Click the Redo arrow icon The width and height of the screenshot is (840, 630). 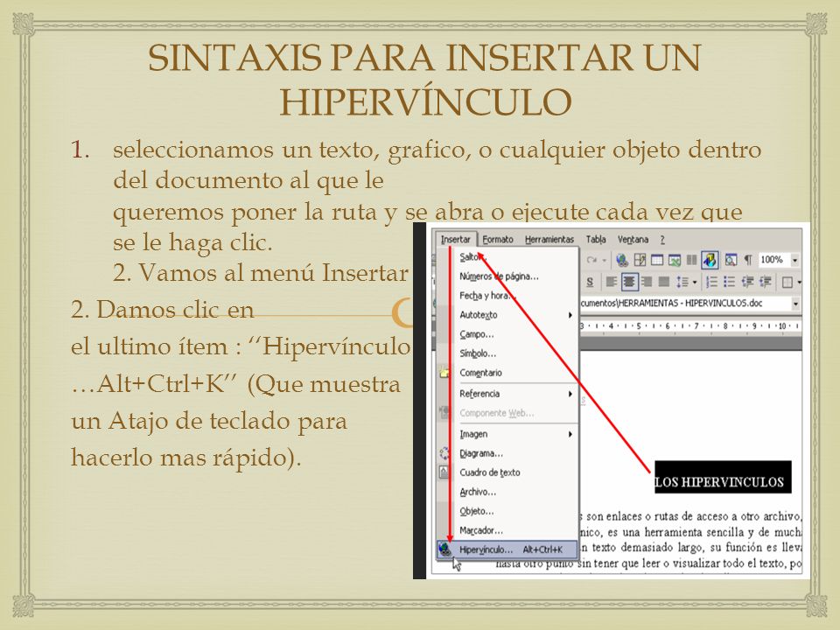591,260
